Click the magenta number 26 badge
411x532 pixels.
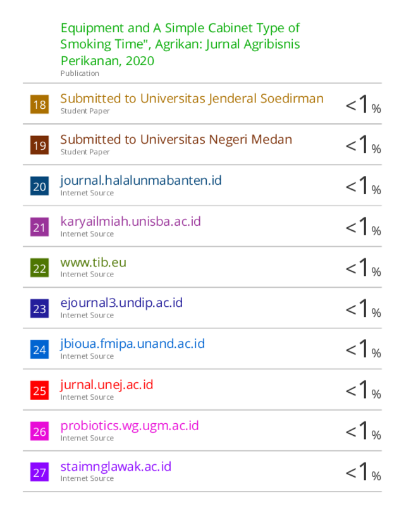pos(39,431)
